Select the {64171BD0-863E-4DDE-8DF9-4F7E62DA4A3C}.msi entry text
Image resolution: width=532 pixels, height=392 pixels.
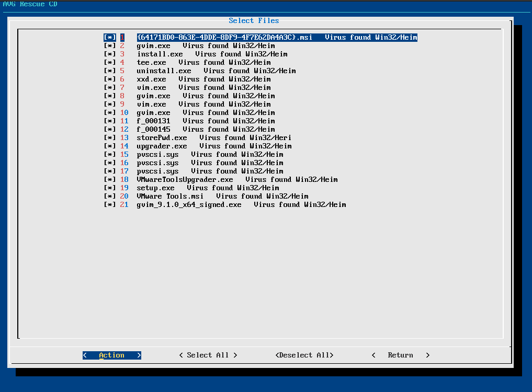[224, 37]
